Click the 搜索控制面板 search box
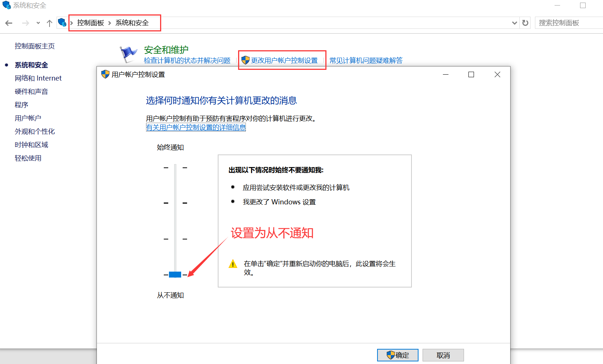This screenshot has height=364, width=603. [568, 23]
